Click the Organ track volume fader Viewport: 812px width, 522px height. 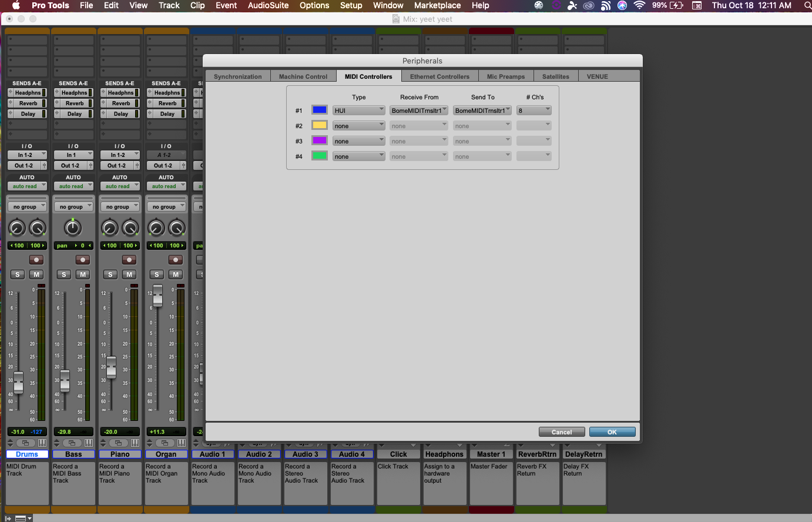point(157,295)
